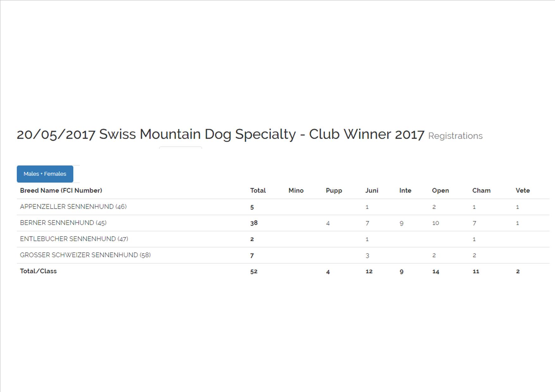Click the Males + Females tab
The height and width of the screenshot is (392, 555).
[x=45, y=174]
